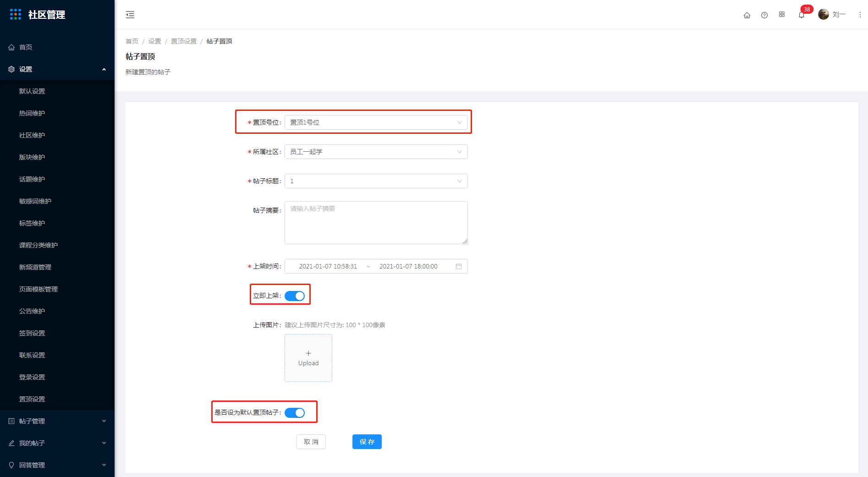Screen dimensions: 868x477
Task: Expand the 帖子管理 sidebar section arrow
Action: (104, 421)
